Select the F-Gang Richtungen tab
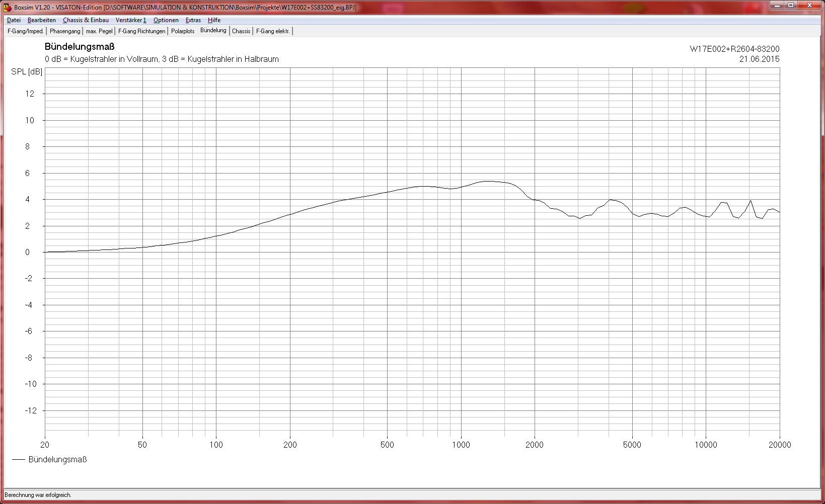 [141, 31]
